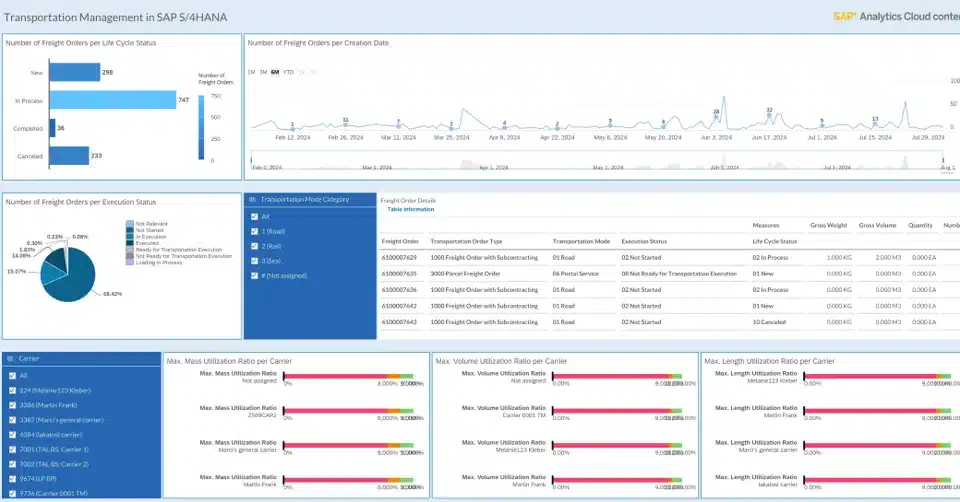Toggle the 1 (Road) checkbox

pos(254,231)
